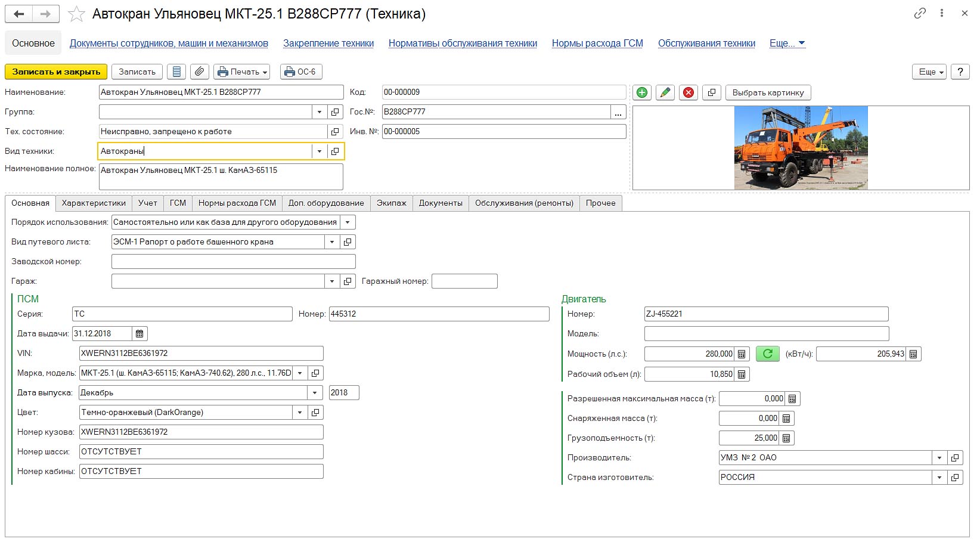Open the Вид путевого листа value form icon
Screen dimensions: 980x542
(x=348, y=242)
